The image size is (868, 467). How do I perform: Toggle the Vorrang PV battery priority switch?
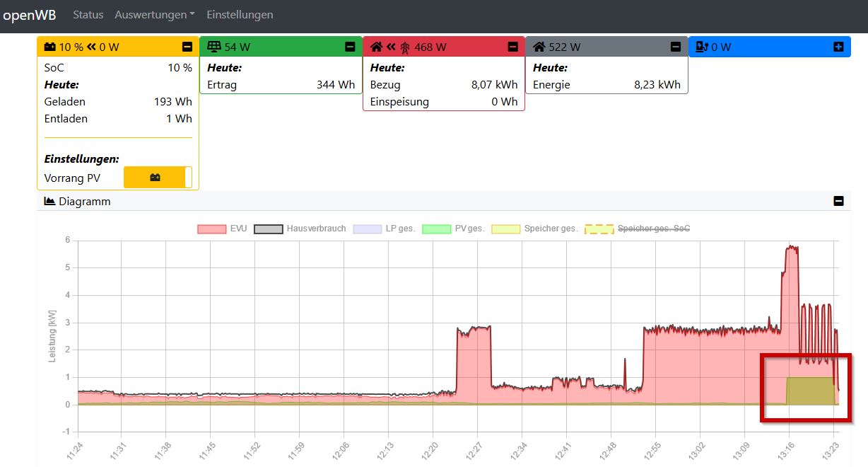pos(157,178)
